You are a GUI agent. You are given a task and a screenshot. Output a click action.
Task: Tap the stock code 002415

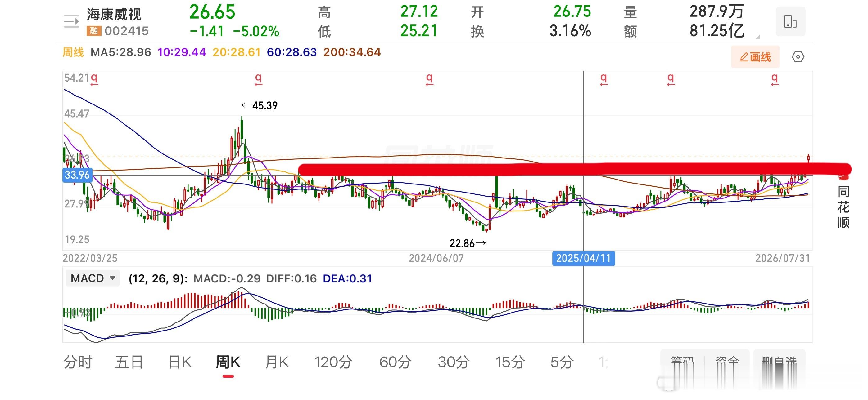[x=127, y=31]
